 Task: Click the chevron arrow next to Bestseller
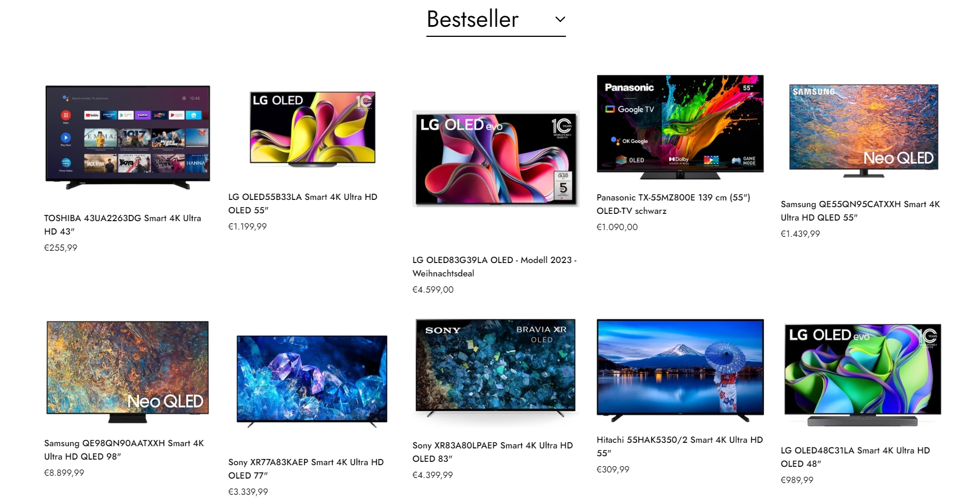click(560, 20)
